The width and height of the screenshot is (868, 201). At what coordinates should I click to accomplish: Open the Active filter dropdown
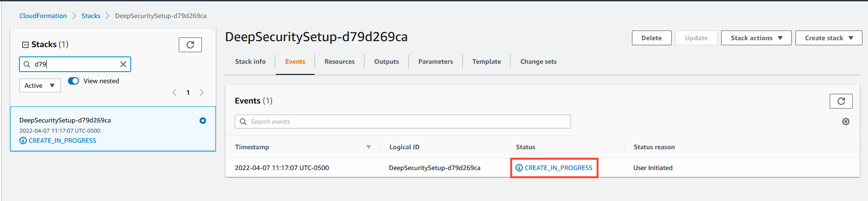pos(40,85)
